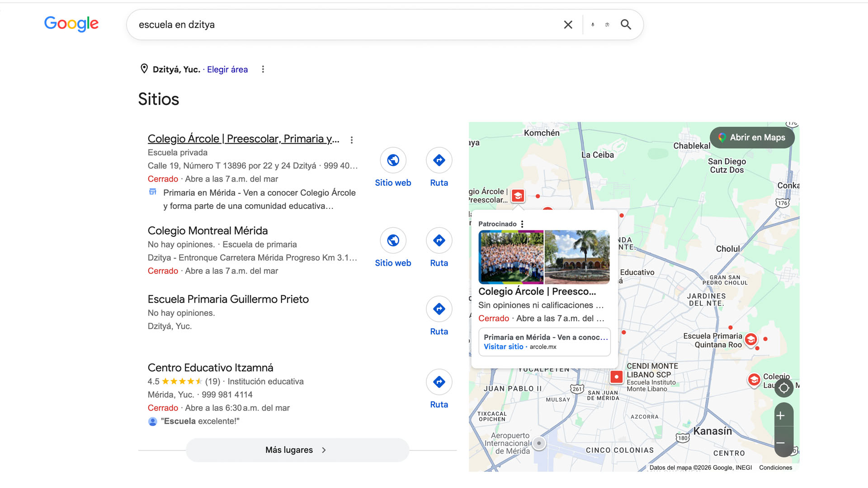Screen dimensions: 868x488
Task: Open the three-dot menu beside Colegio Árcole title
Action: point(352,140)
